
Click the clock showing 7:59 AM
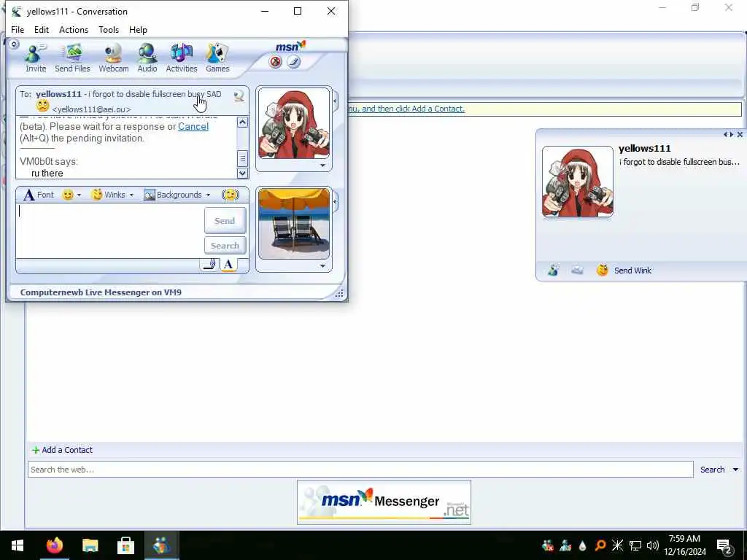(684, 539)
